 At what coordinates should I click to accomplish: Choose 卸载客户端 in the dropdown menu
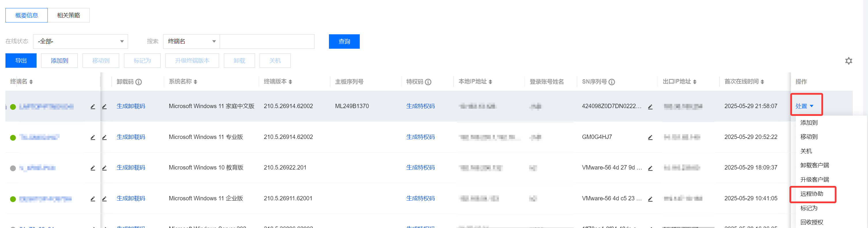coord(814,165)
